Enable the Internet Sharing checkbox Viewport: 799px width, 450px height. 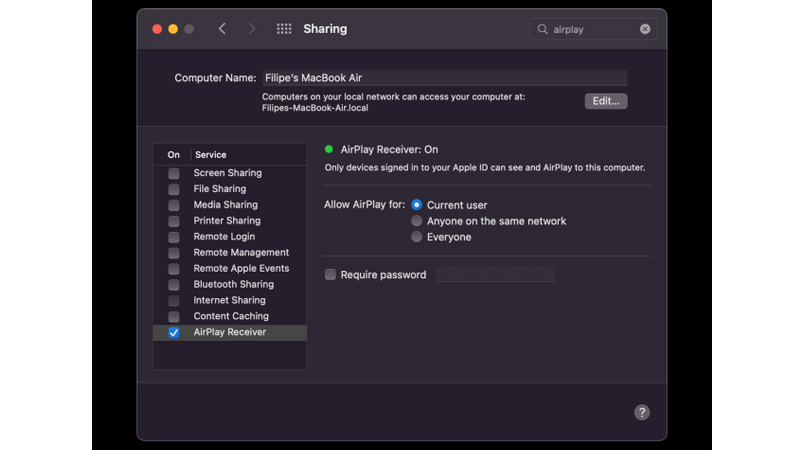[x=174, y=301]
